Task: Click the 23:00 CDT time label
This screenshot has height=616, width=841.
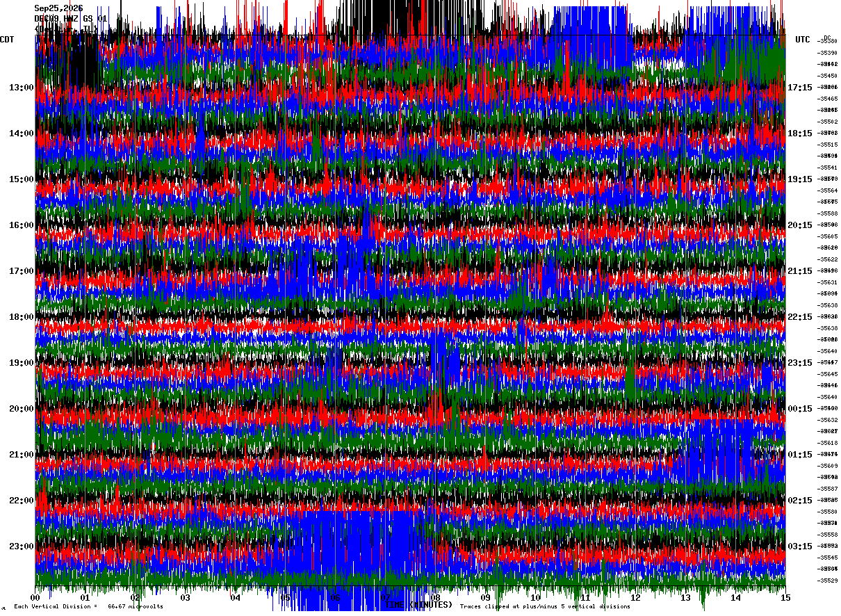Action: pos(22,546)
